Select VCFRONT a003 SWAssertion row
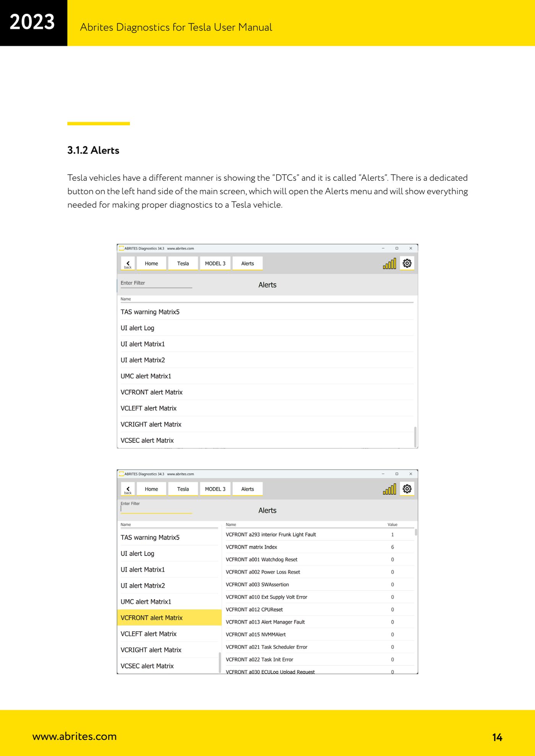535x756 pixels. click(x=319, y=584)
